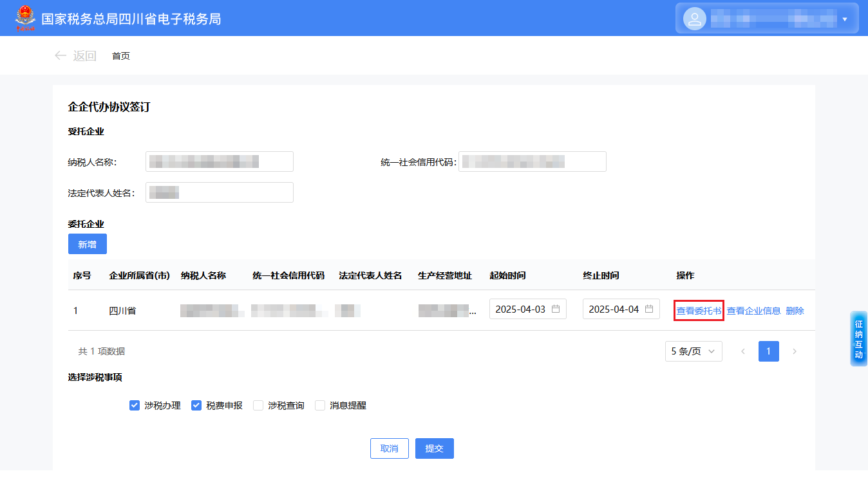Open 查看委托书 link
The height and width of the screenshot is (480, 868).
[699, 311]
